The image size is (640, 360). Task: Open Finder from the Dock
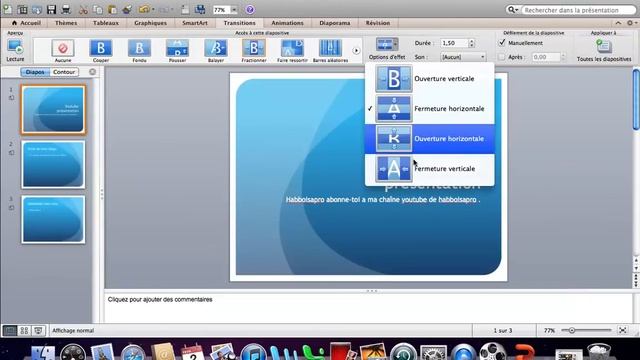coord(43,353)
